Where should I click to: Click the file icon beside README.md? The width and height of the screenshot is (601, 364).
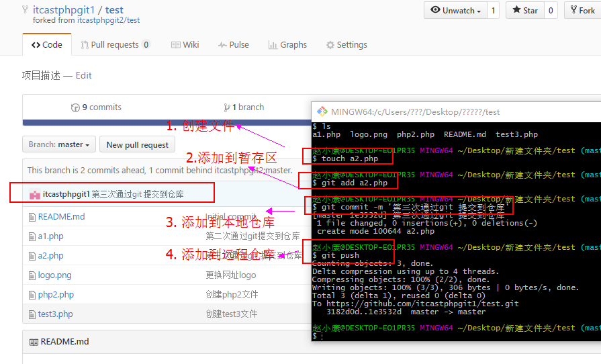pos(32,218)
